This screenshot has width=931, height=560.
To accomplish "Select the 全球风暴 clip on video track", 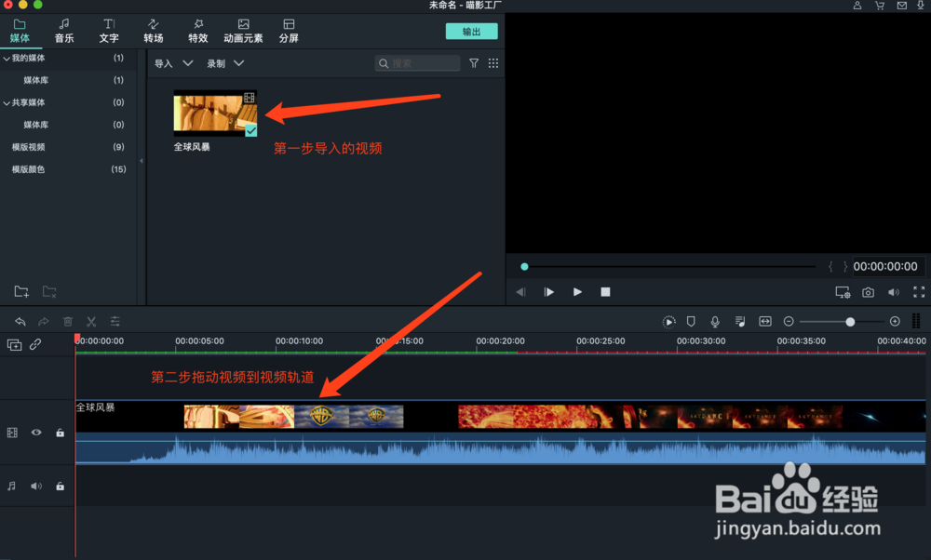I will 500,432.
